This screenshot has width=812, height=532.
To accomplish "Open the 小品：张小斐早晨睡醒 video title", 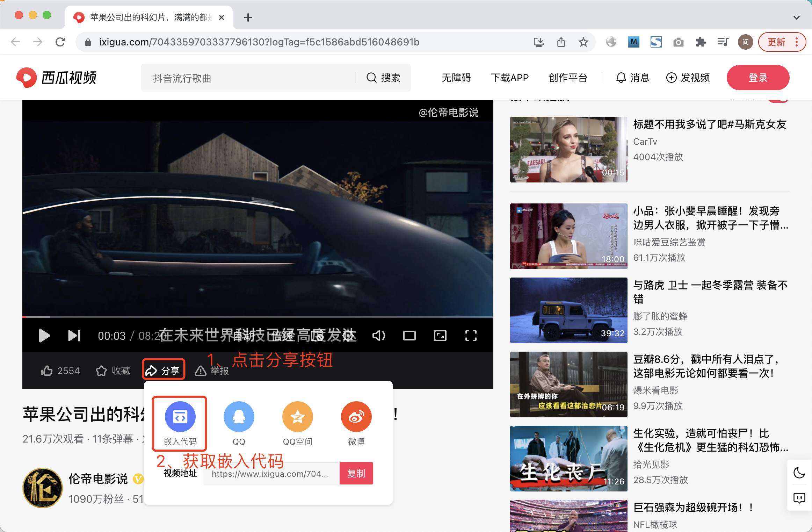I will [x=711, y=218].
